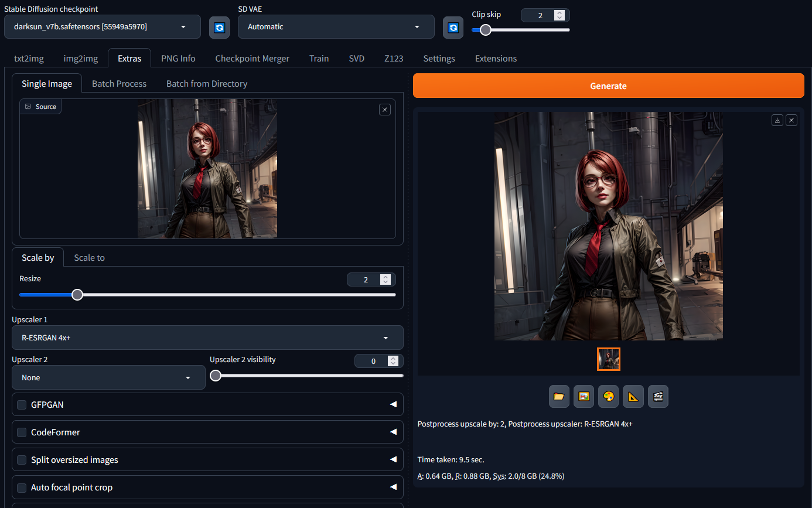Image resolution: width=812 pixels, height=508 pixels.
Task: Select the Scale by tab
Action: (38, 258)
